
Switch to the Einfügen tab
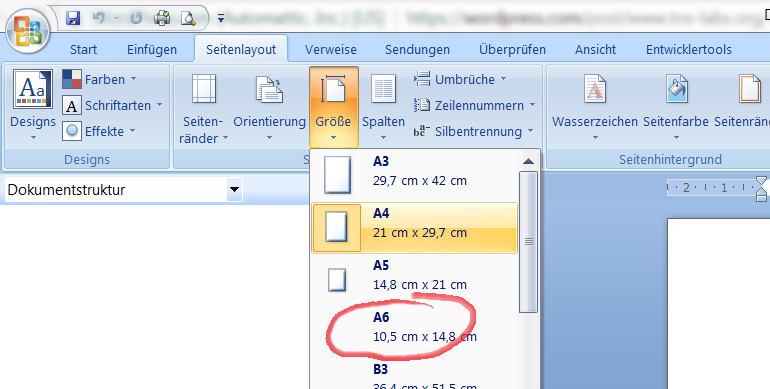tap(152, 50)
